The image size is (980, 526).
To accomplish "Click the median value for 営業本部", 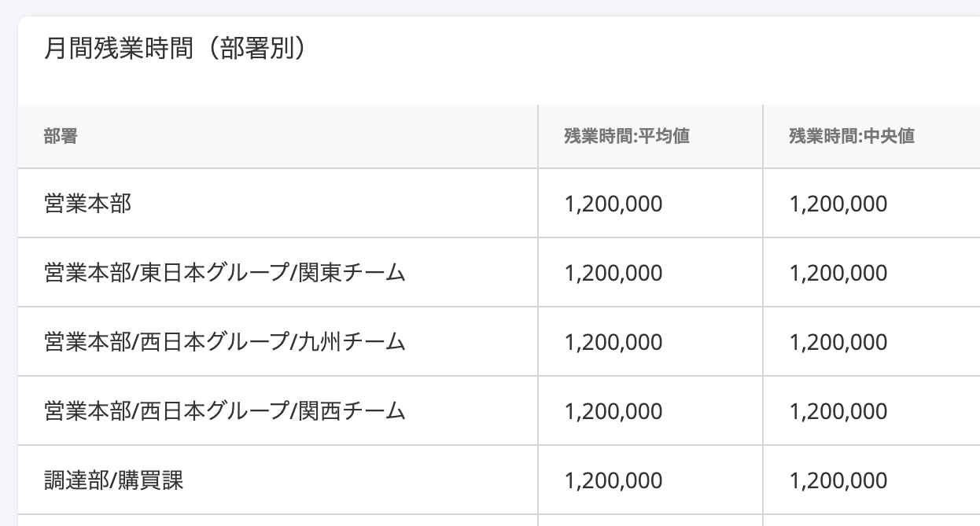I will [x=838, y=204].
